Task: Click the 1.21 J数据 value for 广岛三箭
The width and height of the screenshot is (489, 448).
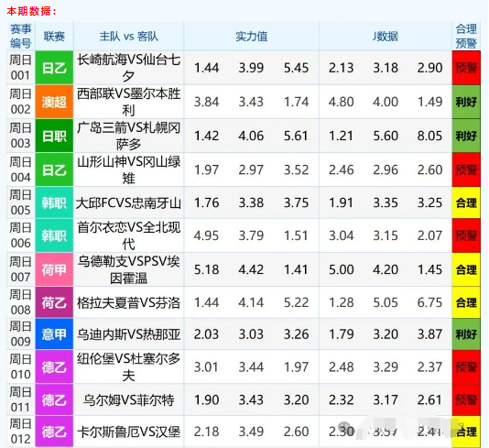Action: (341, 136)
